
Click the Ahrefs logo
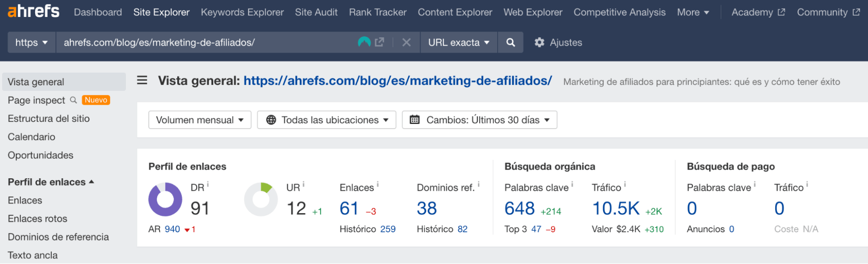33,11
